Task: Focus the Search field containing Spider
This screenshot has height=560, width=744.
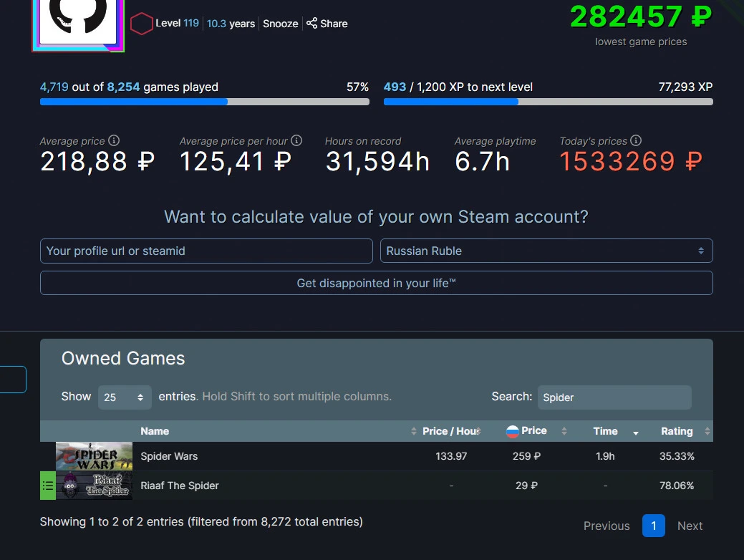Action: 614,397
